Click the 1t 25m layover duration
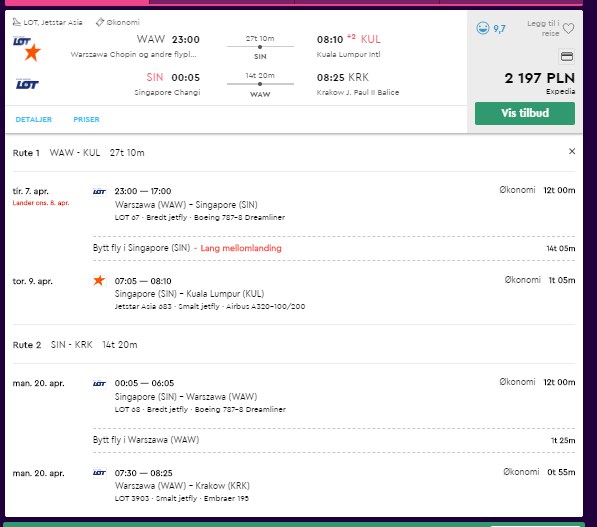The image size is (597, 527). [x=563, y=441]
